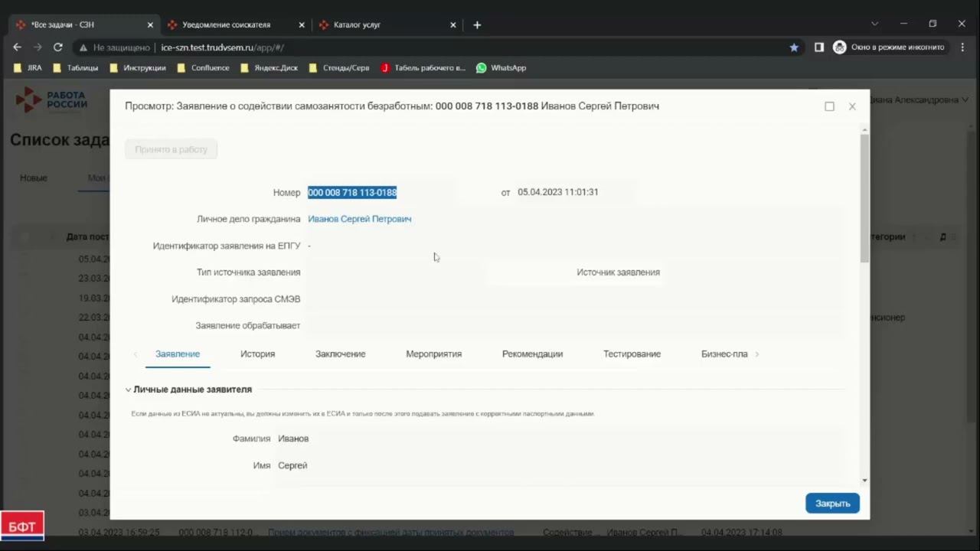Click the Работа России logo

51,100
